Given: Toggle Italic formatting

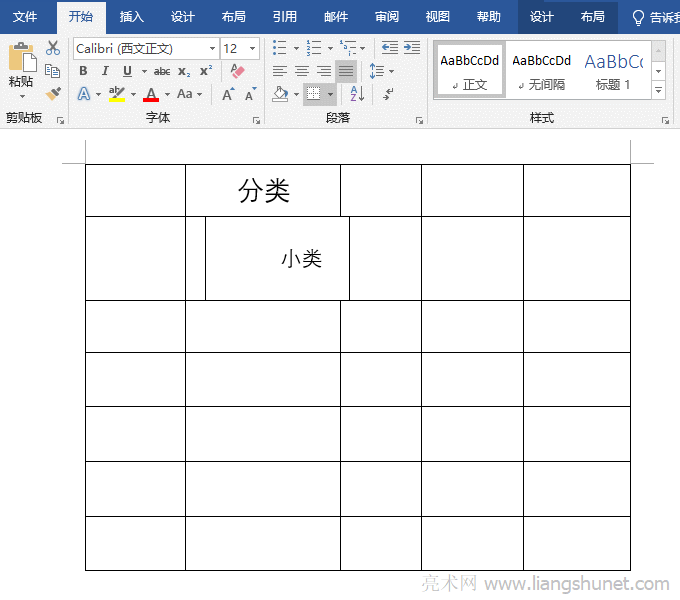Looking at the screenshot, I should (105, 71).
